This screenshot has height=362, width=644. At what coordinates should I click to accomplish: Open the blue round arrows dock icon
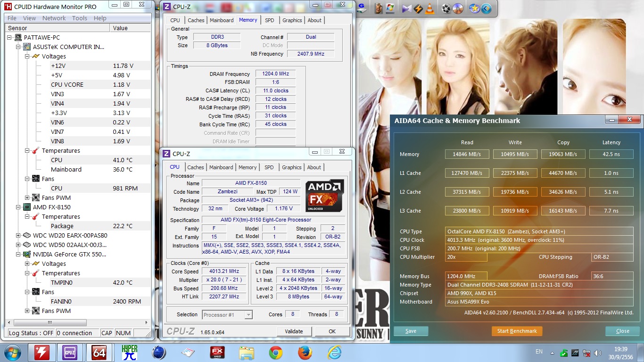coord(486,8)
